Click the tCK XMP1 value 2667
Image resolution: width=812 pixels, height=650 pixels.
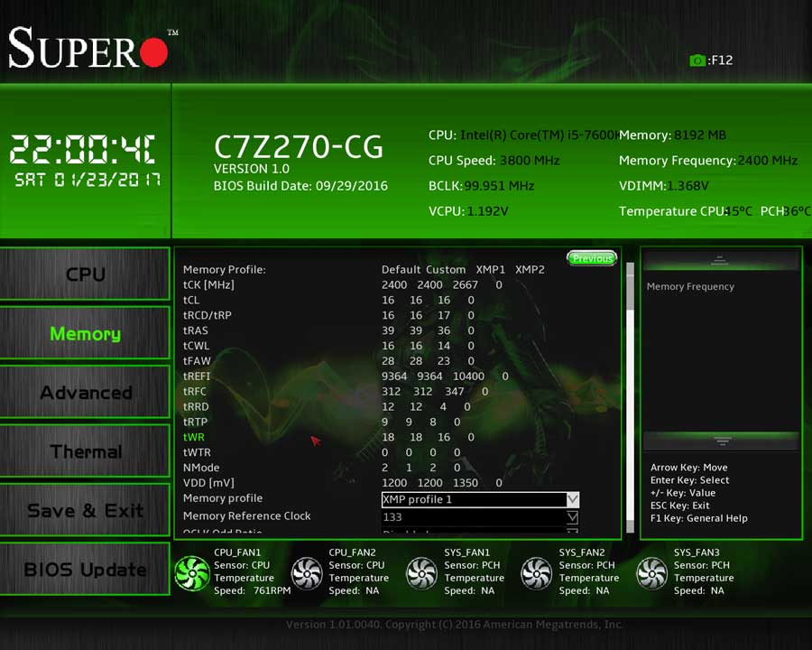(465, 284)
